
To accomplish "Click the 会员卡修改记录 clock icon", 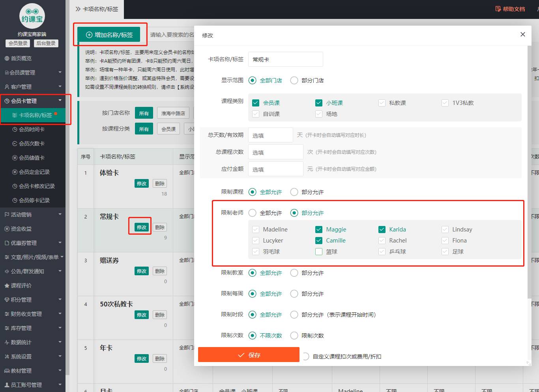I will click(15, 186).
